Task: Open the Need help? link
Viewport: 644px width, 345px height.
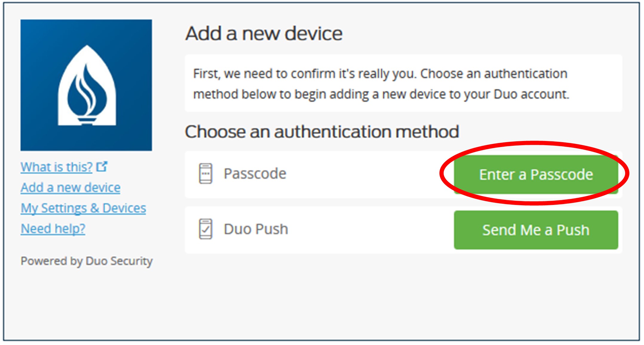Action: pyautogui.click(x=53, y=229)
